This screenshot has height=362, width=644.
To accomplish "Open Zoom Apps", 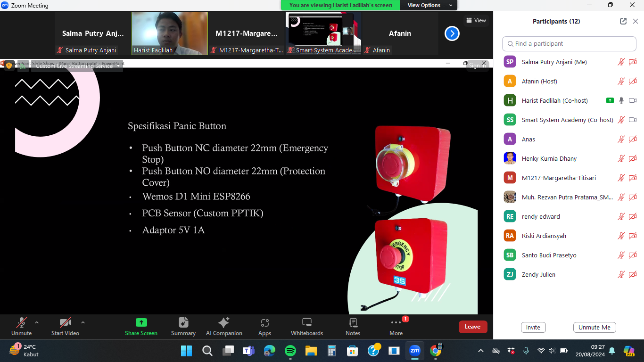I will point(264,327).
